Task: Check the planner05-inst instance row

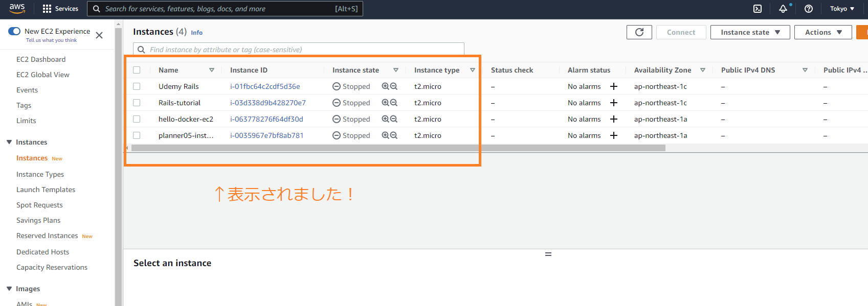Action: pyautogui.click(x=137, y=135)
